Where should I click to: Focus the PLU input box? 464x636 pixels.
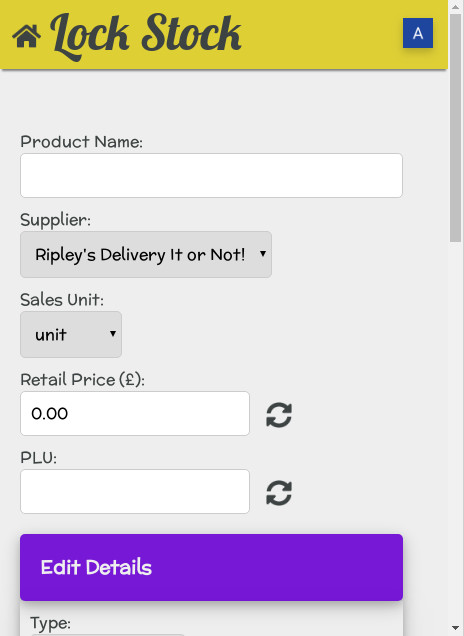[135, 492]
